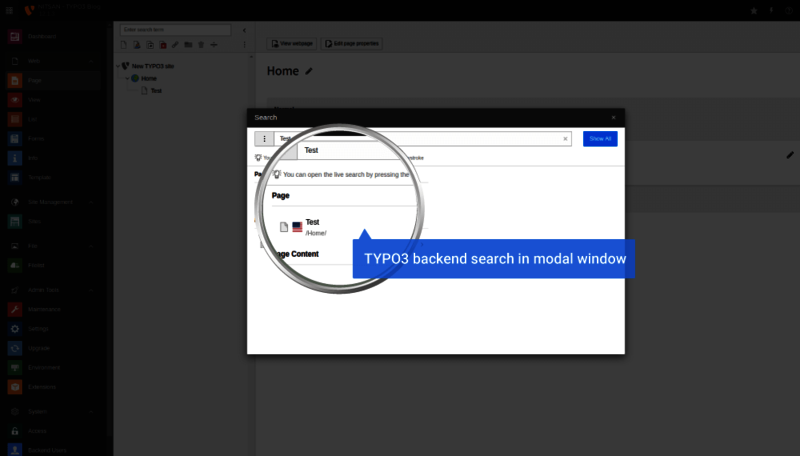Select the new standard page icon
Image resolution: width=800 pixels, height=456 pixels.
click(123, 45)
